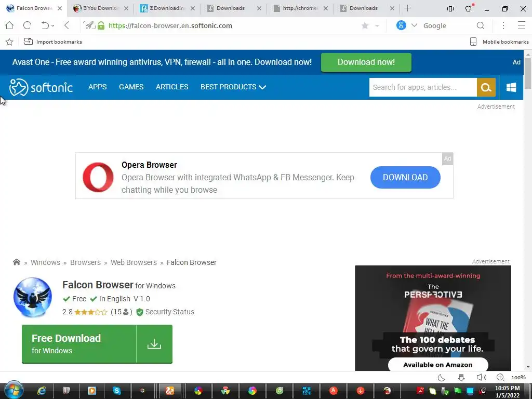Click the Opera DOWNLOAD button

coord(405,177)
